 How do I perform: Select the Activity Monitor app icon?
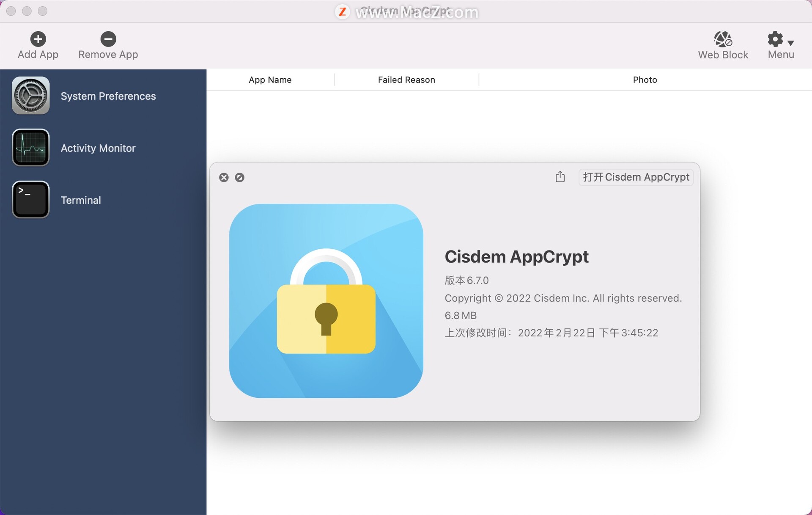(x=30, y=148)
